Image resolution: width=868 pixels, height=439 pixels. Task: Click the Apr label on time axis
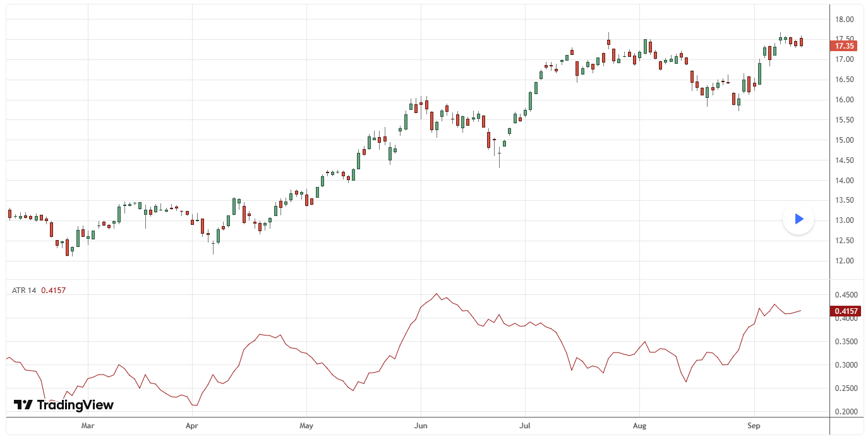192,426
